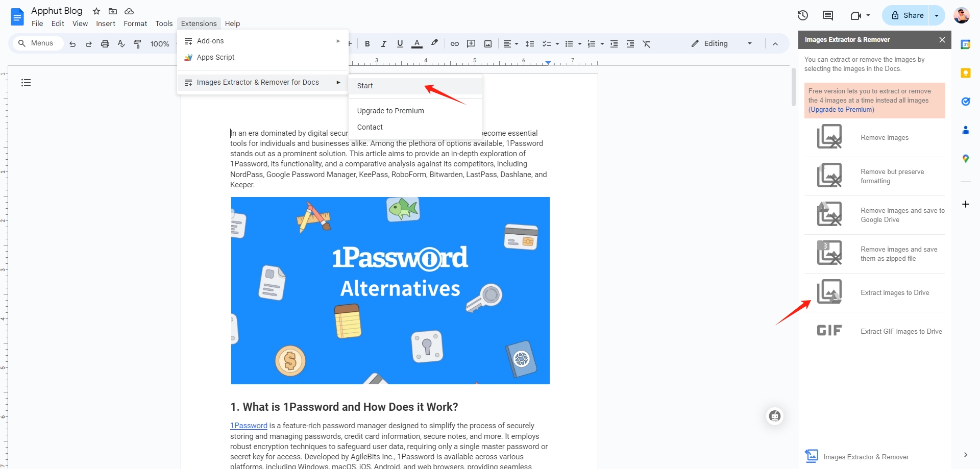The height and width of the screenshot is (469, 980).
Task: Show the document outline icon
Action: (x=26, y=83)
